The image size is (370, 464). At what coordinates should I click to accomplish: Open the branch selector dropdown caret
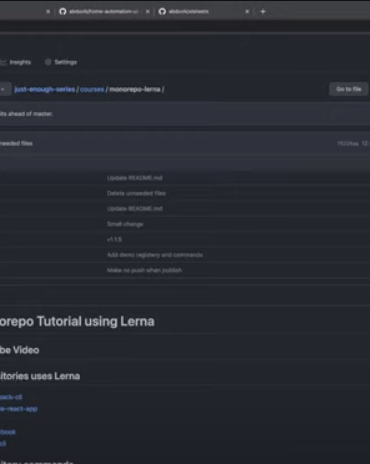point(3,89)
